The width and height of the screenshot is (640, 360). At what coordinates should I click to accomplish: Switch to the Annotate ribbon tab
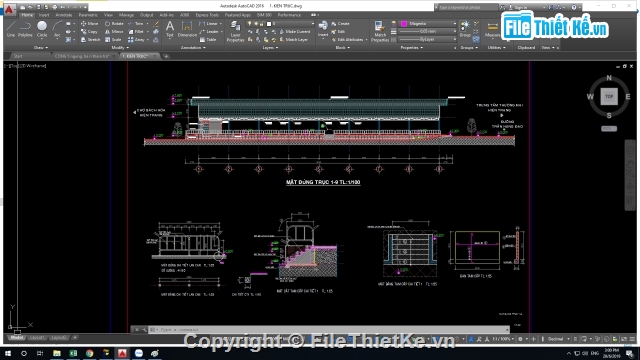click(x=64, y=15)
